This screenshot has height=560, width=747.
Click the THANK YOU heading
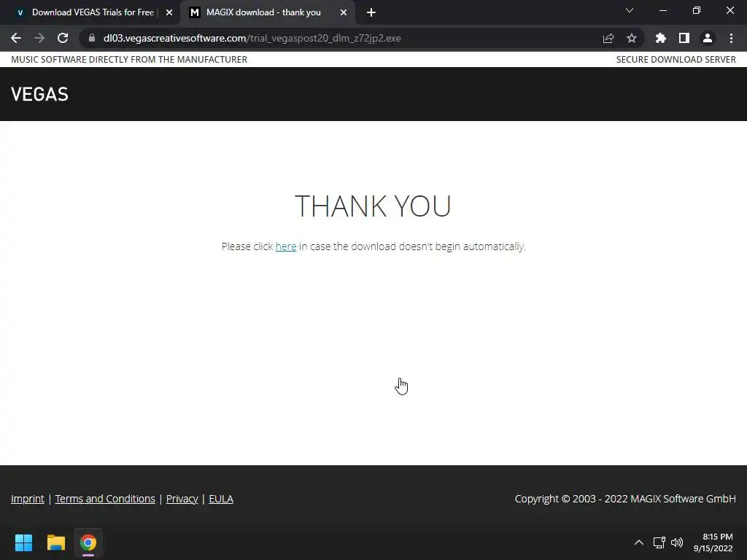click(x=373, y=206)
